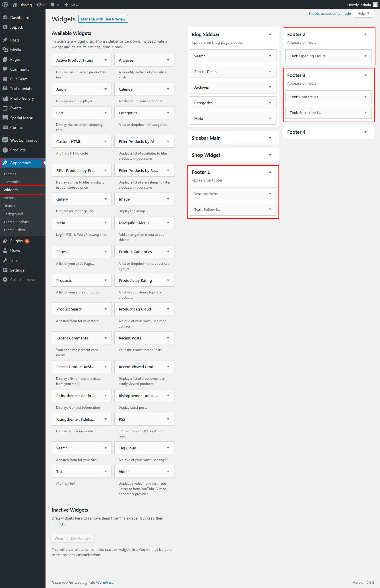Screen dimensions: 380x588
Task: Click Manage with Live Preview button
Action: tap(103, 19)
